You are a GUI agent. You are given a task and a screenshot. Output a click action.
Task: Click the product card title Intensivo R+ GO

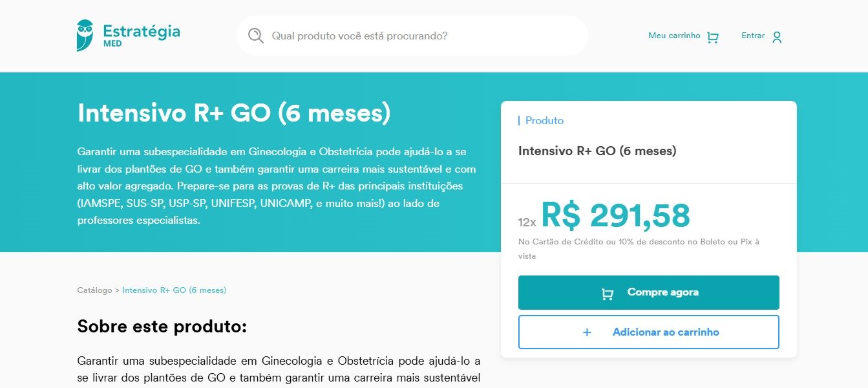(x=597, y=151)
